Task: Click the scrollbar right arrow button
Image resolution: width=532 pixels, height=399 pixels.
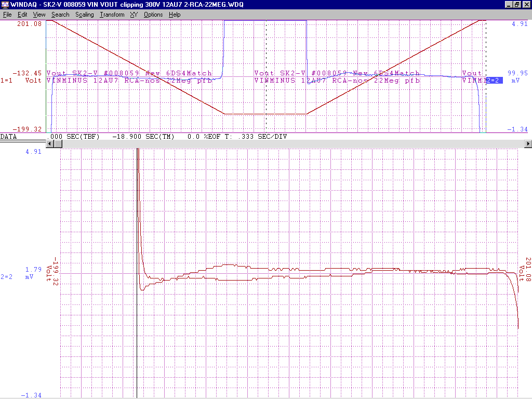Action: click(528, 144)
